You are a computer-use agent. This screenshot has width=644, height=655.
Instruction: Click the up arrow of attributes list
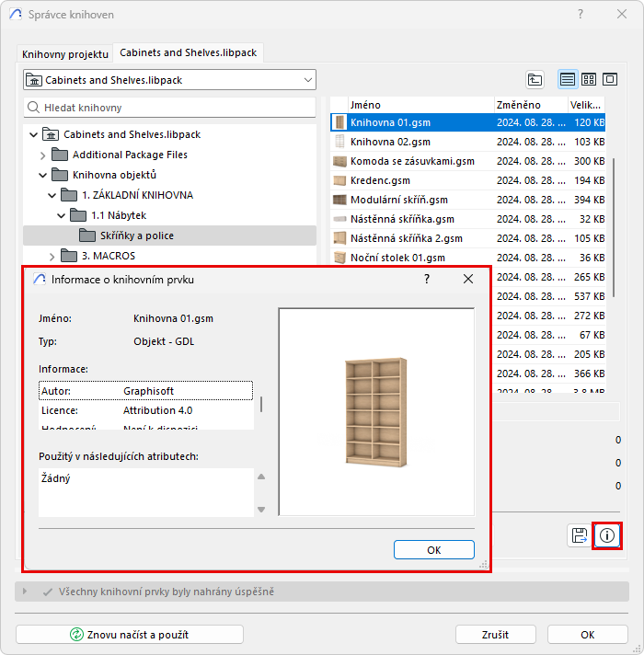[x=261, y=477]
